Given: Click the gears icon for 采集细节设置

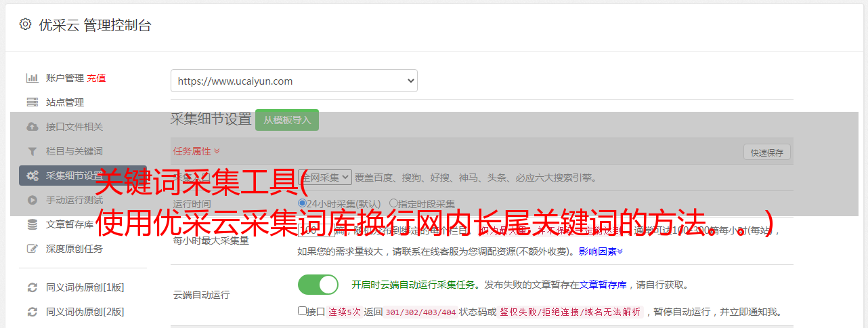Looking at the screenshot, I should (32, 176).
